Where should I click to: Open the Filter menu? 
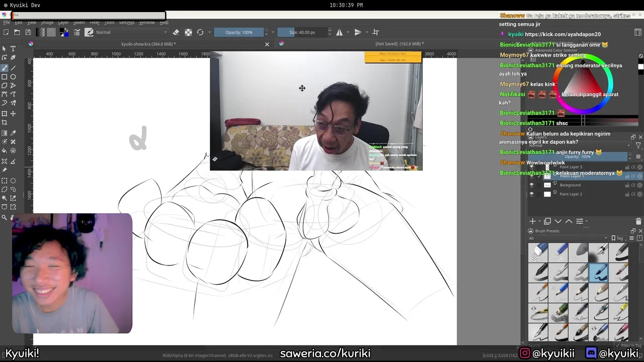pyautogui.click(x=95, y=22)
